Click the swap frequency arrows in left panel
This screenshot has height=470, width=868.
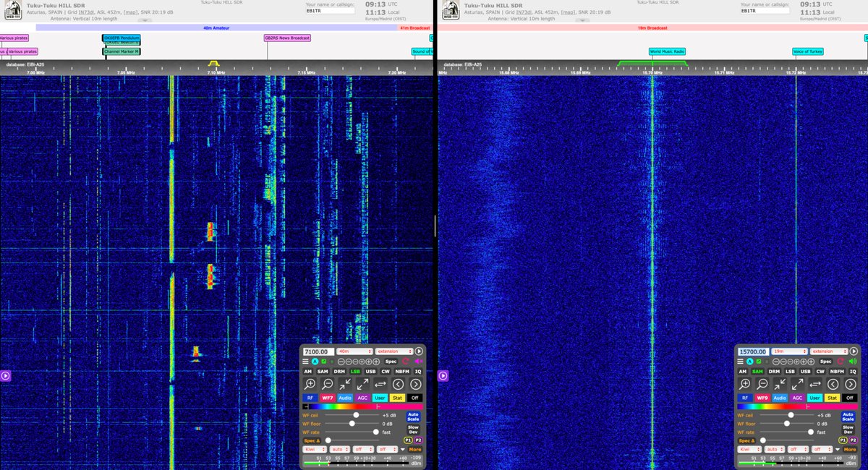[380, 384]
